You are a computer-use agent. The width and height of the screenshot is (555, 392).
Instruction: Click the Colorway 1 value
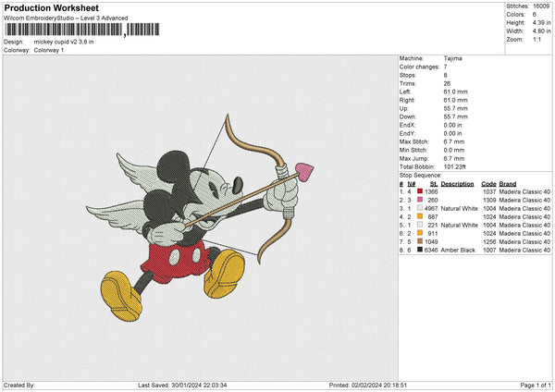[x=49, y=50]
